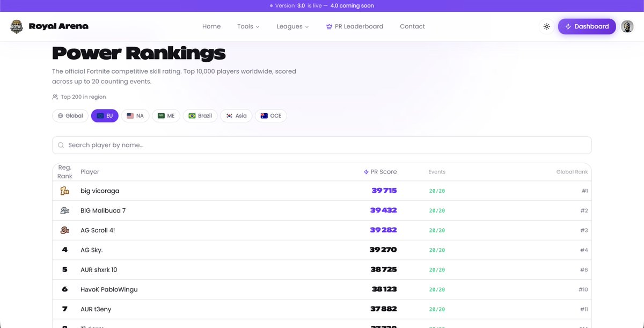The image size is (644, 328).
Task: Open the Contact nav link
Action: pos(412,26)
